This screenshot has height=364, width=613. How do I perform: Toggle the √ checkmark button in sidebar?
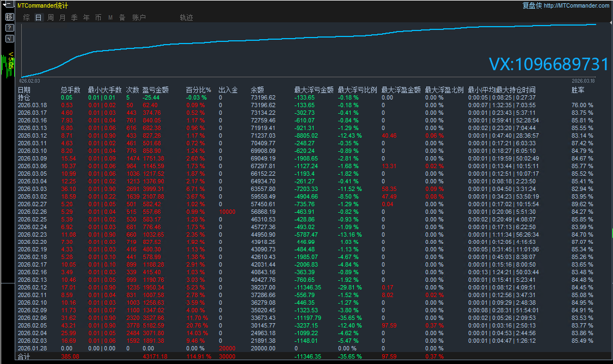[9, 39]
